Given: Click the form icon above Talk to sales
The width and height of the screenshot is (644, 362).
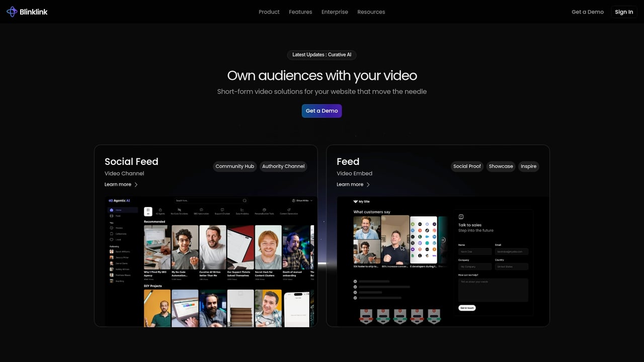Looking at the screenshot, I should click(461, 217).
